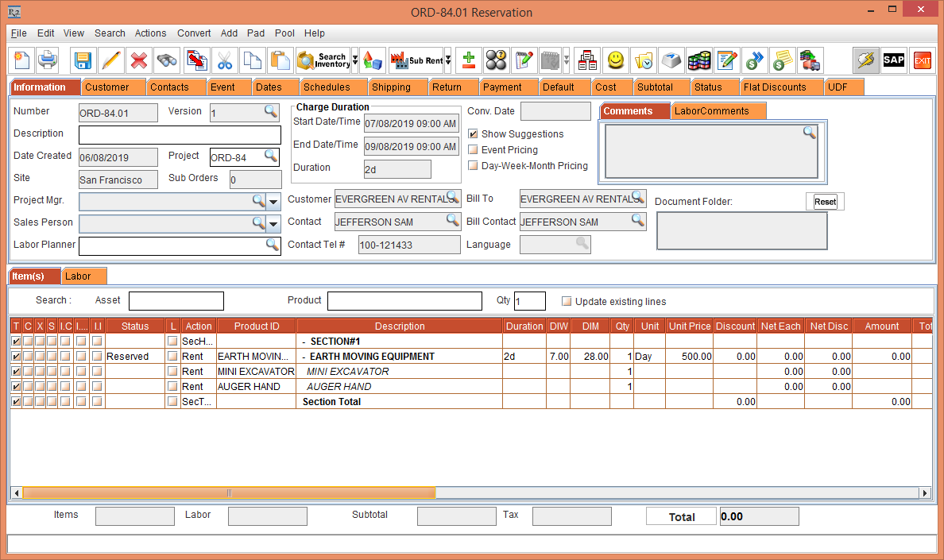Open the Pool menu
Screen dimensions: 944x560
284,33
